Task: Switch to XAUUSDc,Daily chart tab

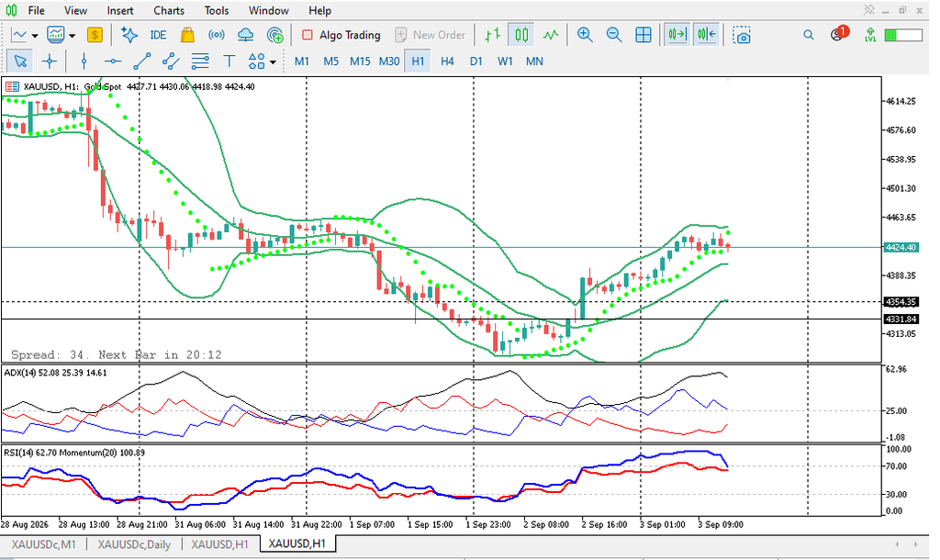Action: tap(134, 543)
